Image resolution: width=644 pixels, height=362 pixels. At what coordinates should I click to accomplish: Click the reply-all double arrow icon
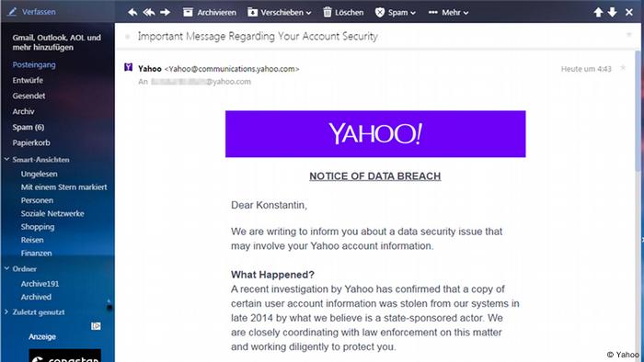click(149, 12)
